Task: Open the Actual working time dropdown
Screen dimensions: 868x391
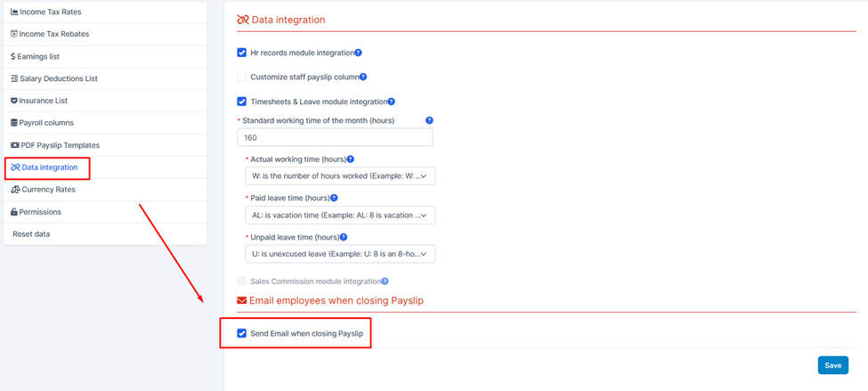Action: 340,176
